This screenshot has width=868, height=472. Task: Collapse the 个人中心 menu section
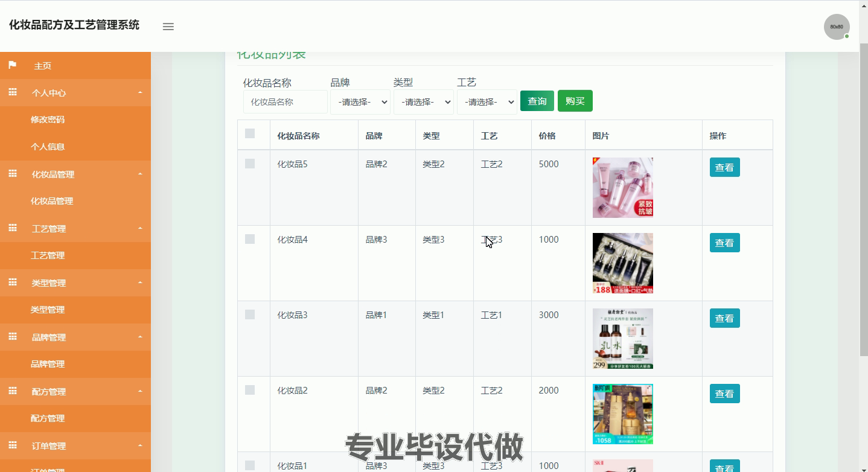click(x=140, y=93)
